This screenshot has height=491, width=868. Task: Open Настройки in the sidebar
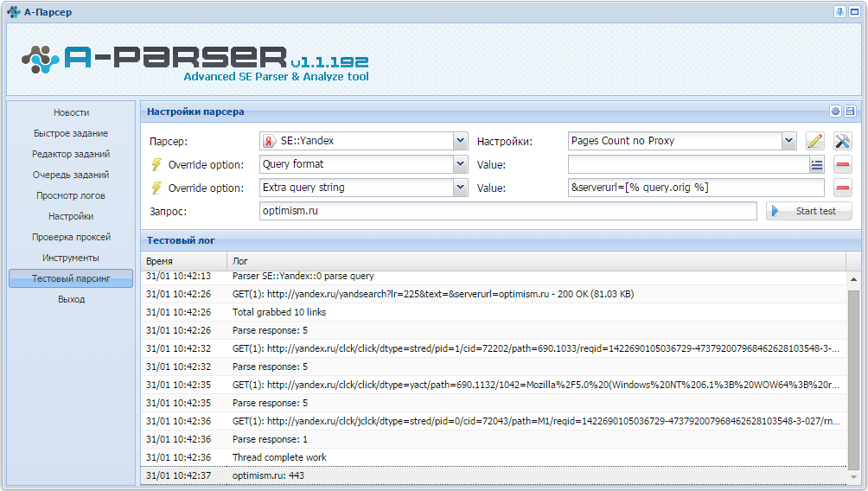tap(71, 216)
